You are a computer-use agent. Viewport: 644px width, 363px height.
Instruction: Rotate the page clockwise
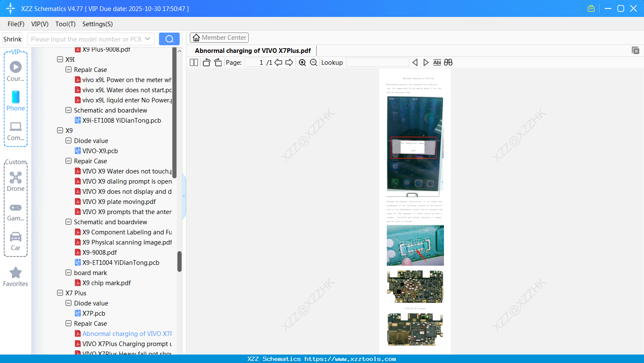click(x=218, y=63)
